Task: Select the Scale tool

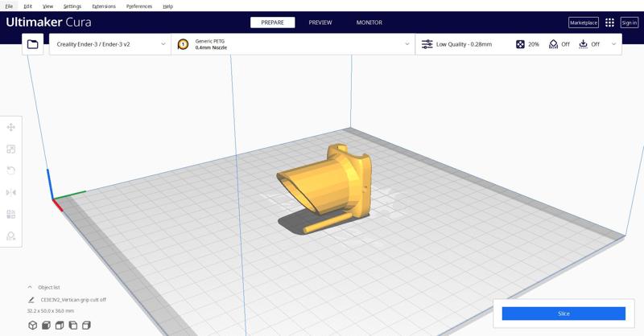Action: (x=11, y=149)
